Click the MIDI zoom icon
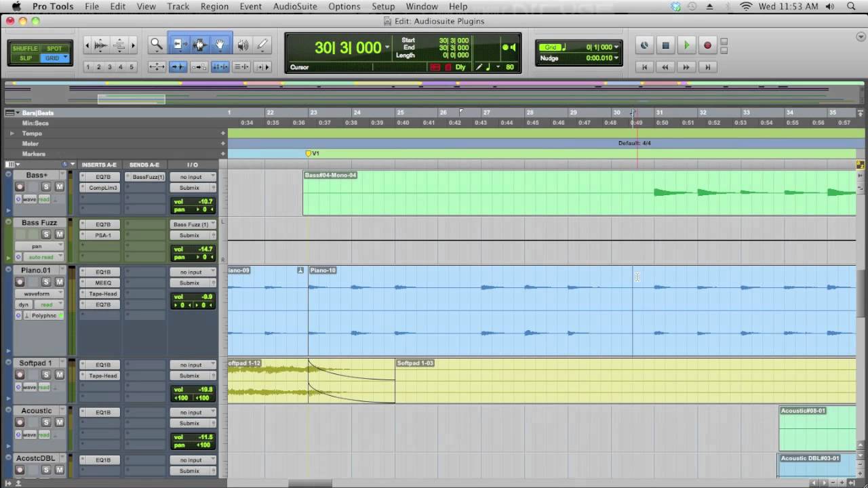868x488 pixels. point(119,45)
